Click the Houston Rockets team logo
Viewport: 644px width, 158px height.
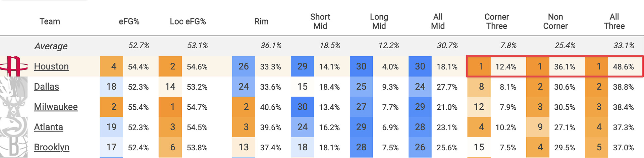pos(13,66)
